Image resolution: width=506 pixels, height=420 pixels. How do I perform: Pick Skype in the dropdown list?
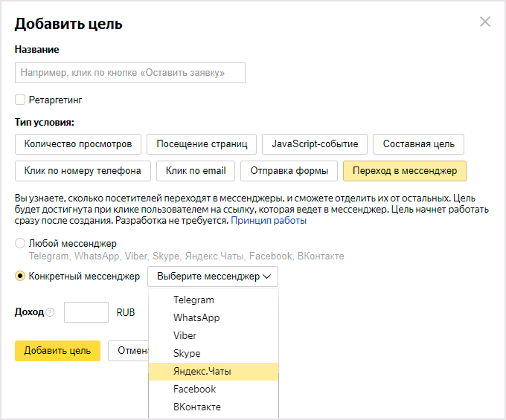tap(187, 354)
